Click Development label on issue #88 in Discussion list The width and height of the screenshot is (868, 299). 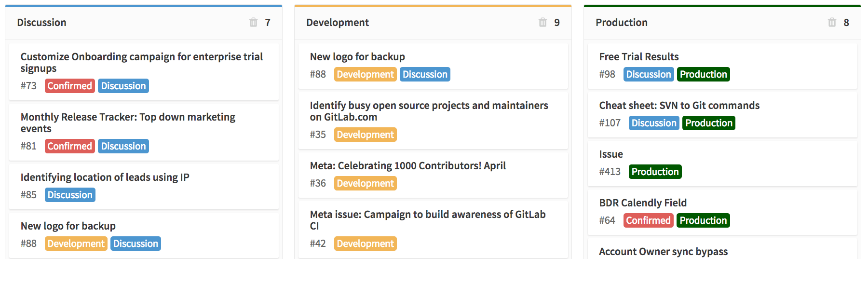pyautogui.click(x=76, y=244)
